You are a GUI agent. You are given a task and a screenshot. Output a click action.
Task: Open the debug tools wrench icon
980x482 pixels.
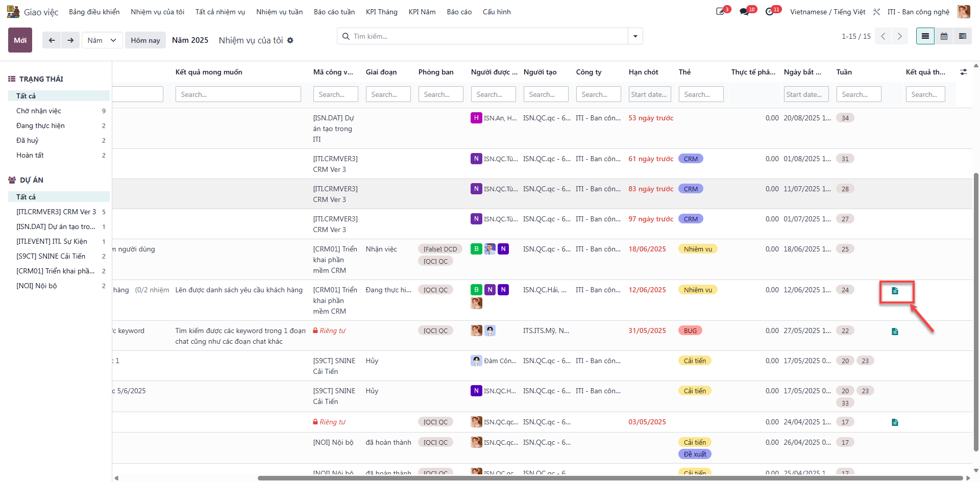coord(876,12)
